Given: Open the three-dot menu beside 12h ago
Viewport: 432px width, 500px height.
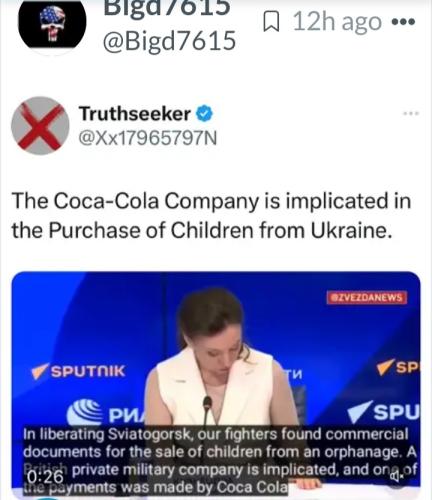Looking at the screenshot, I should tap(403, 22).
